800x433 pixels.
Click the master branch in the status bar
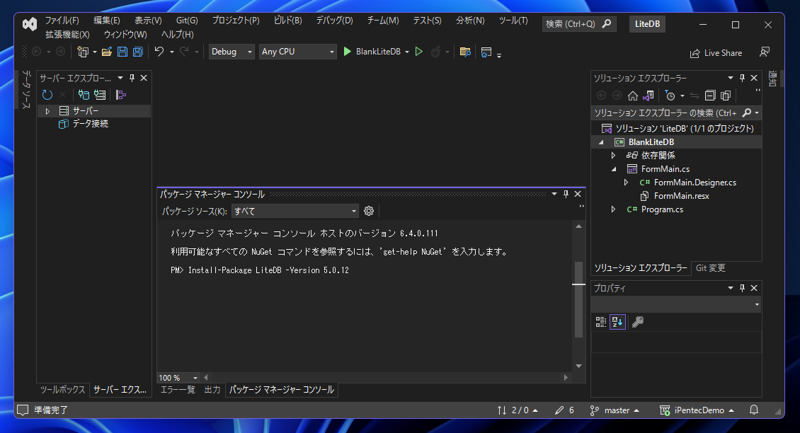615,411
